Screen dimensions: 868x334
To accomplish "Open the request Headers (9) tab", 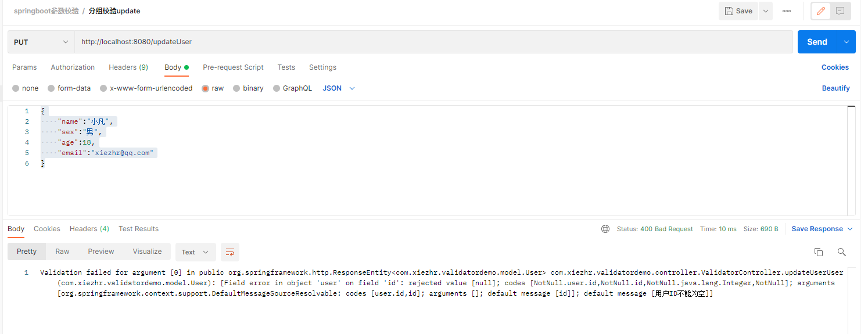I will pyautogui.click(x=128, y=67).
